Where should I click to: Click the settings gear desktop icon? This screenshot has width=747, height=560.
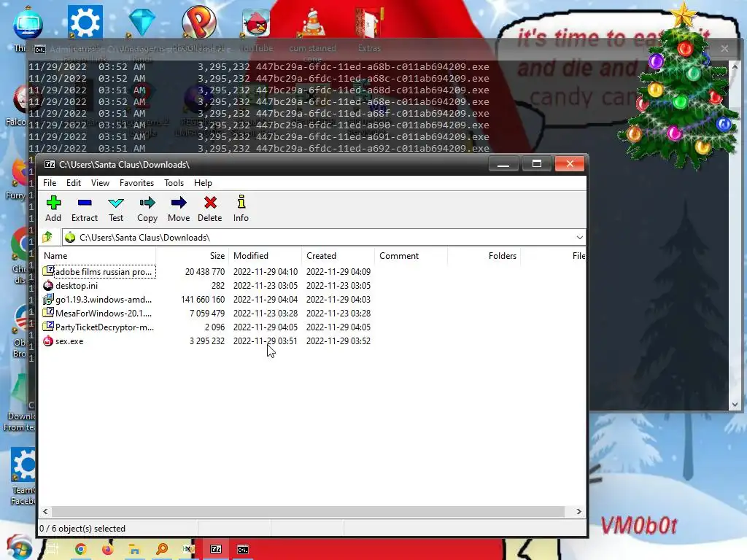point(85,22)
